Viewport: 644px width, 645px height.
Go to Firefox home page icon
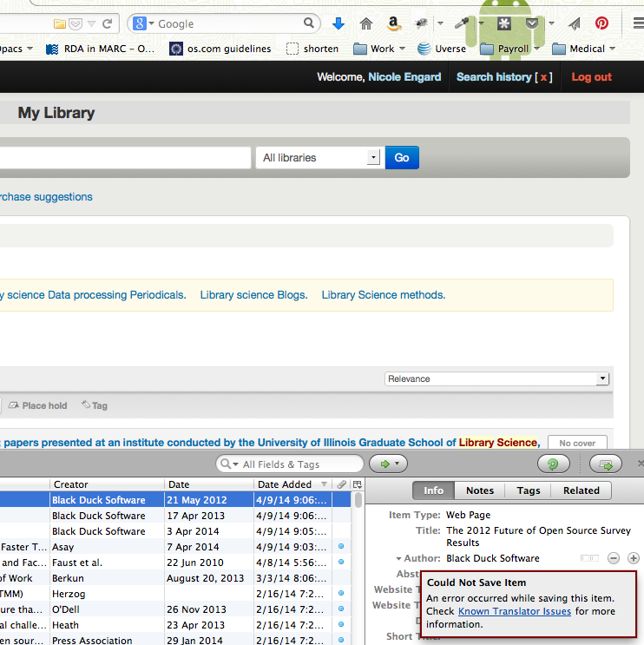tap(366, 23)
